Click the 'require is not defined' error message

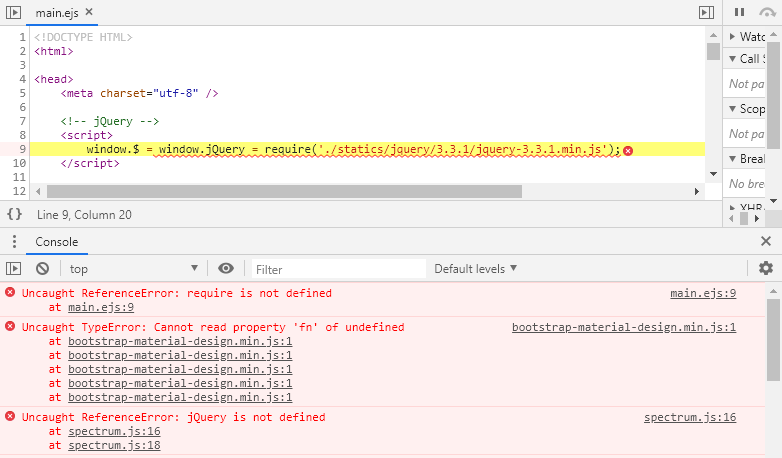tap(177, 293)
